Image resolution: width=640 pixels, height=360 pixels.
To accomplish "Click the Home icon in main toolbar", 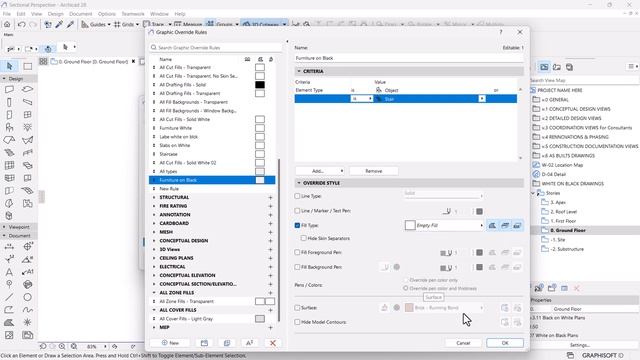I will pos(7,24).
